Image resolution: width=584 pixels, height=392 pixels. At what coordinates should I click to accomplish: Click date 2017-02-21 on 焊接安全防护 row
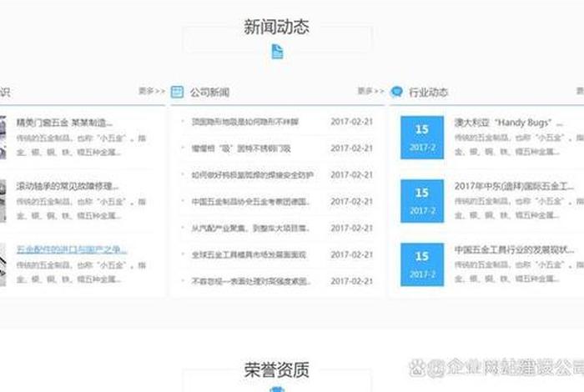click(351, 175)
